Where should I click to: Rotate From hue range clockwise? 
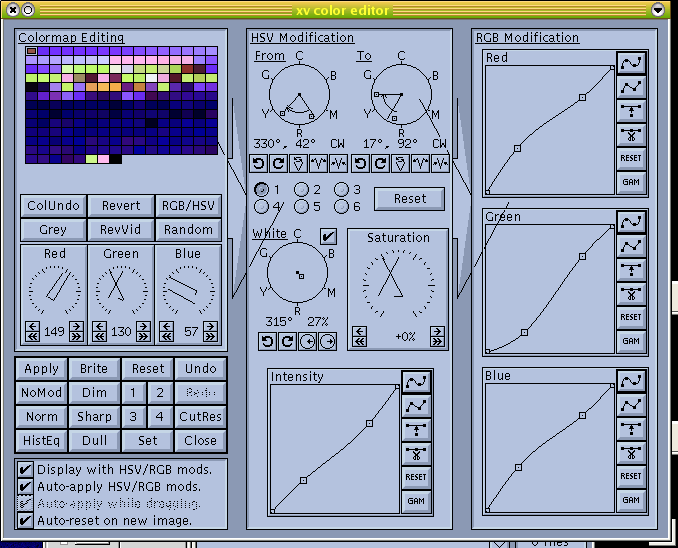pyautogui.click(x=278, y=163)
